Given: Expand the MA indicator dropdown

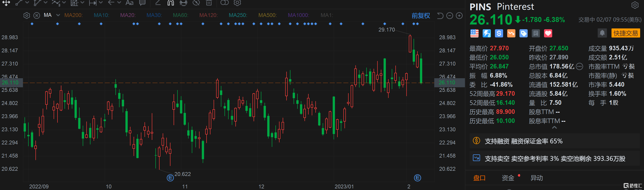Looking at the screenshot, I should 58,15.
